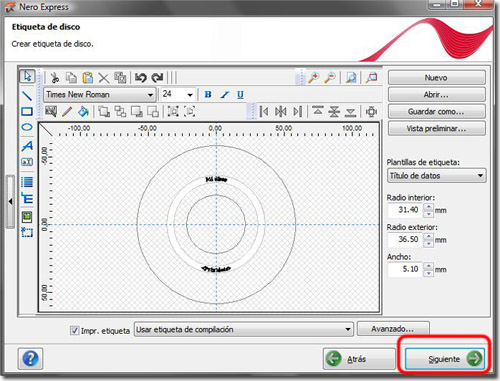Select the arrow selection tool
Image resolution: width=500 pixels, height=381 pixels.
tap(27, 76)
